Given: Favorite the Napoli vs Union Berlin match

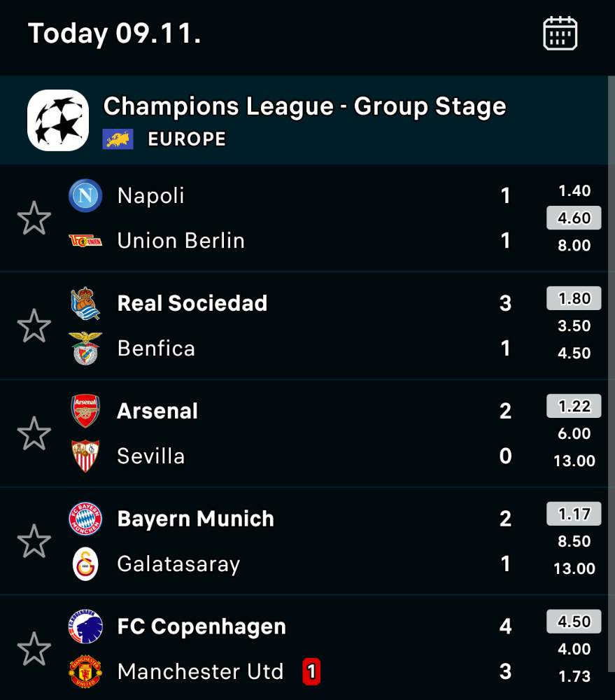Looking at the screenshot, I should click(34, 218).
